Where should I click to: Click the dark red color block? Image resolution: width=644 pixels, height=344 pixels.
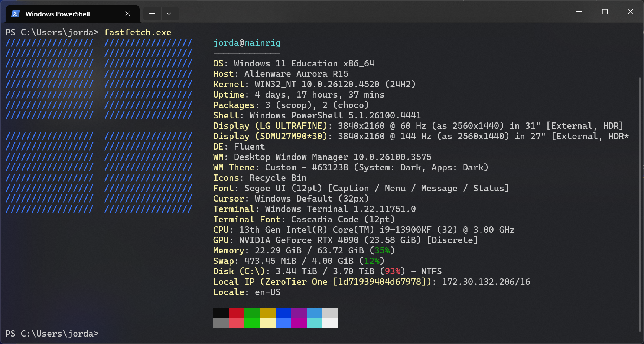tap(237, 313)
